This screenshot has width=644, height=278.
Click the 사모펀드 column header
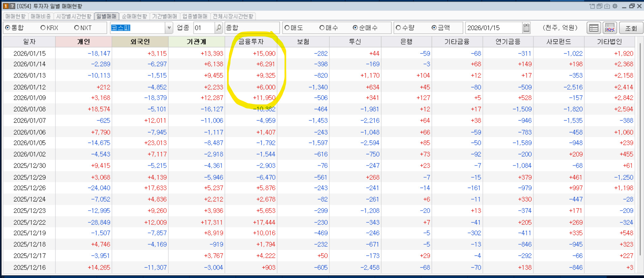559,41
